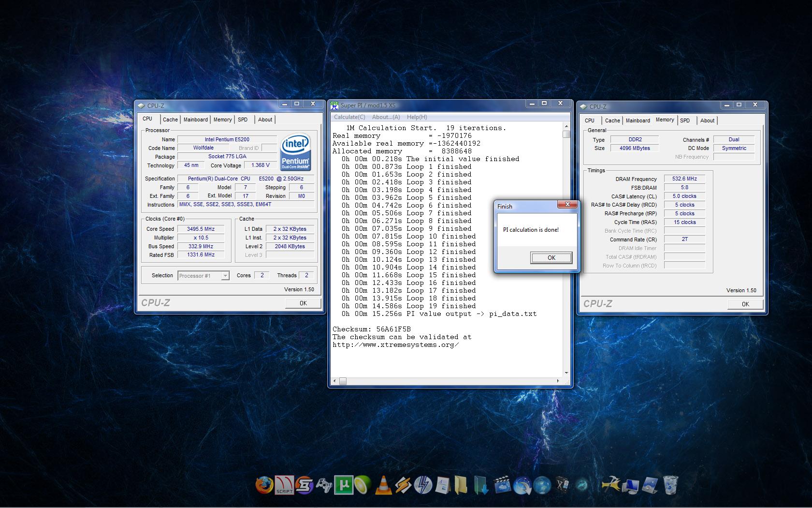
Task: Click the Core Speed 3495.5 MHz value
Action: coord(201,229)
